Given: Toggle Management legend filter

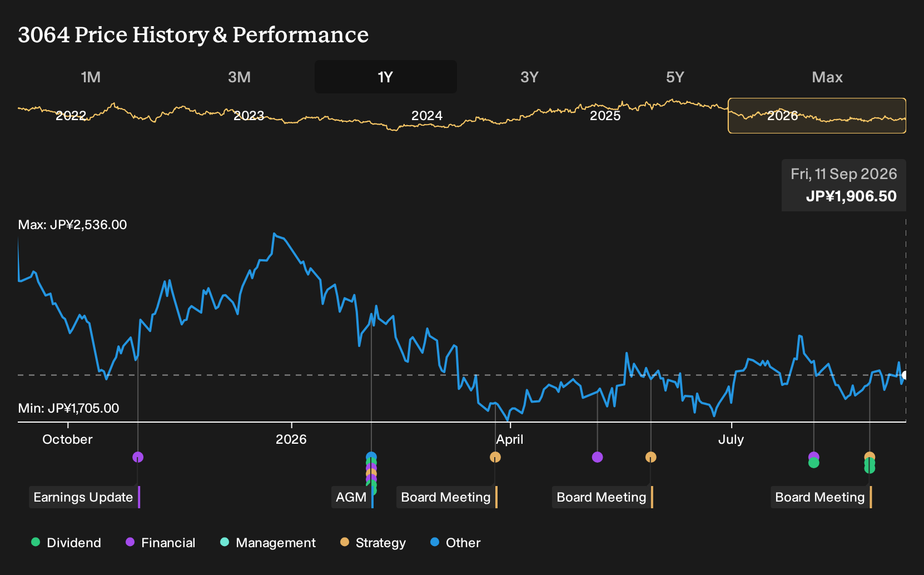Looking at the screenshot, I should pyautogui.click(x=268, y=543).
